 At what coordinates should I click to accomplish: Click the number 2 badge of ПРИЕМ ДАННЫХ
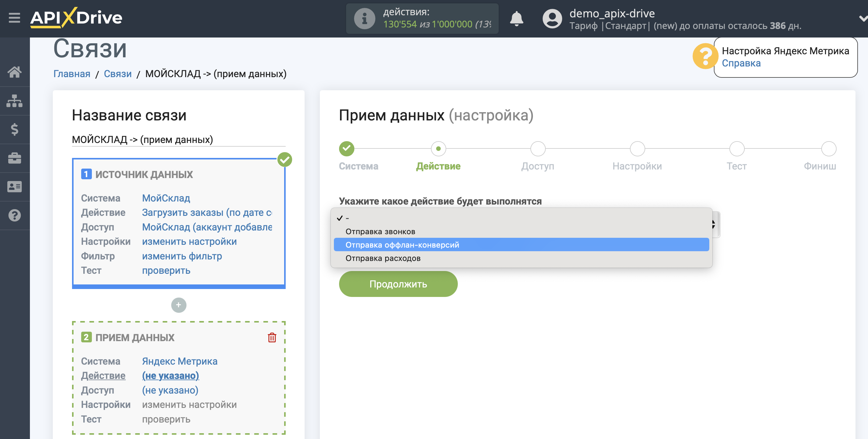(x=86, y=337)
